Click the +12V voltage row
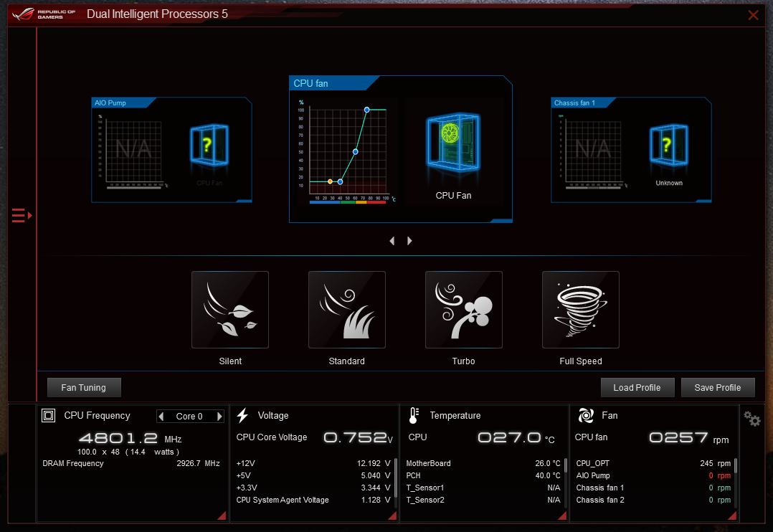 coord(313,463)
